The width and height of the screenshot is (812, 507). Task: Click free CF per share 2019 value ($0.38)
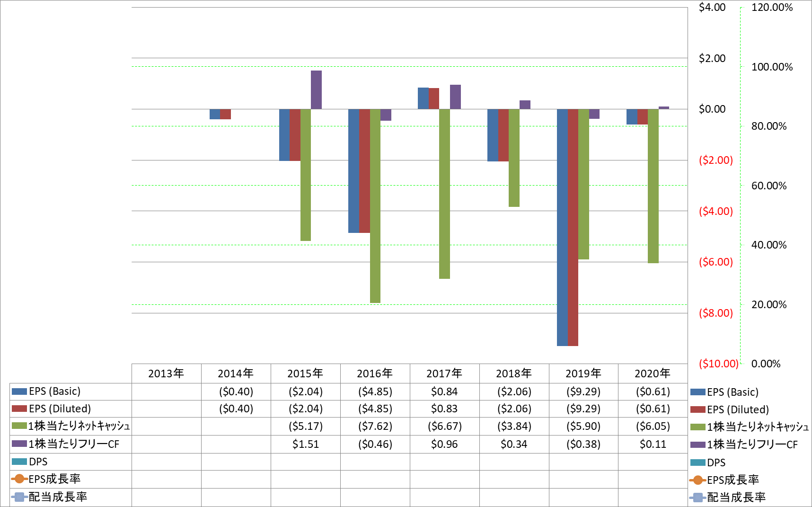coord(583,445)
